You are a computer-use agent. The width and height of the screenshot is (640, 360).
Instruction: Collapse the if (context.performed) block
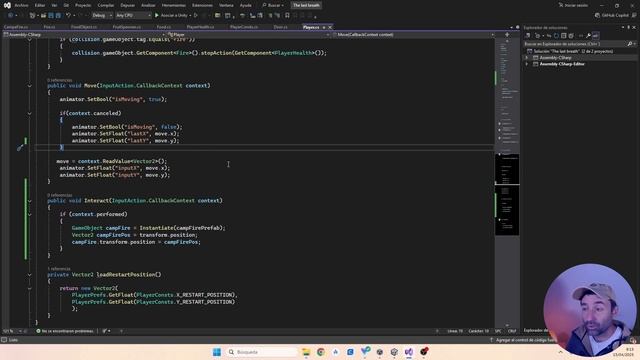tap(29, 214)
